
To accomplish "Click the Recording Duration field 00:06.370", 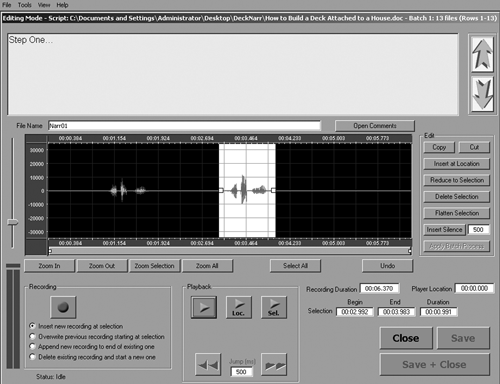I will 379,288.
